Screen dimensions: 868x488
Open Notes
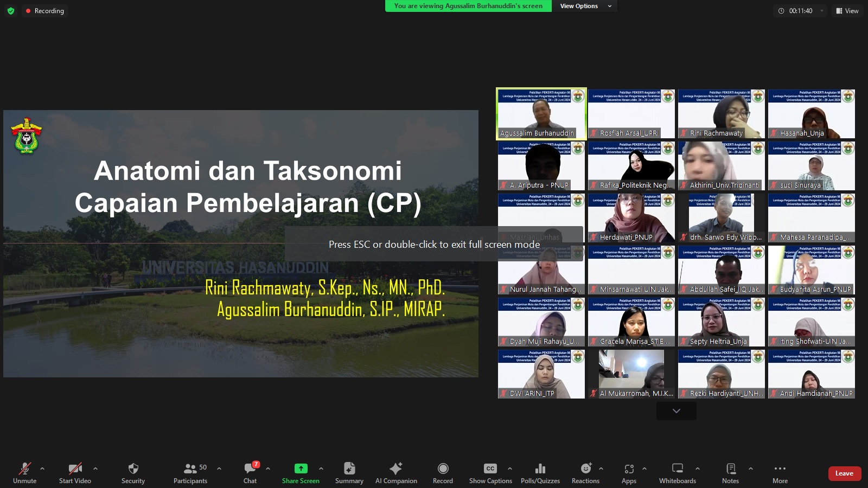730,473
